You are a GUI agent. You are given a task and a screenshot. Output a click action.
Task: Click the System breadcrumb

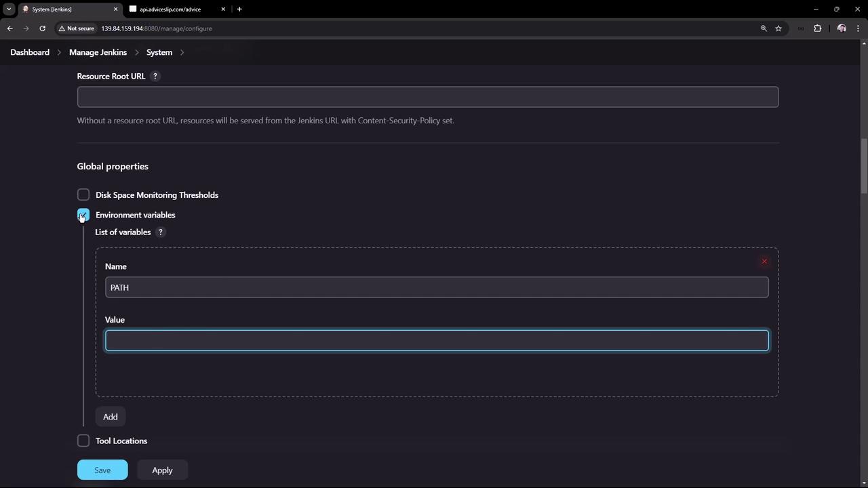pos(159,52)
